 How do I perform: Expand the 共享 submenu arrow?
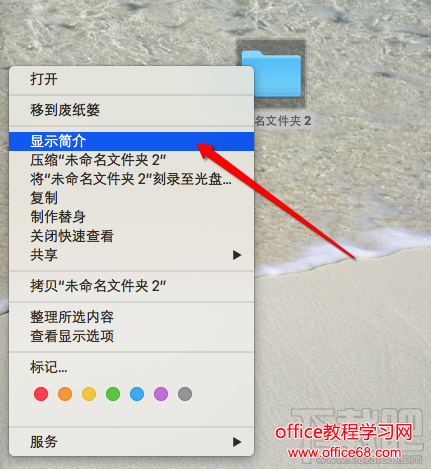(237, 255)
